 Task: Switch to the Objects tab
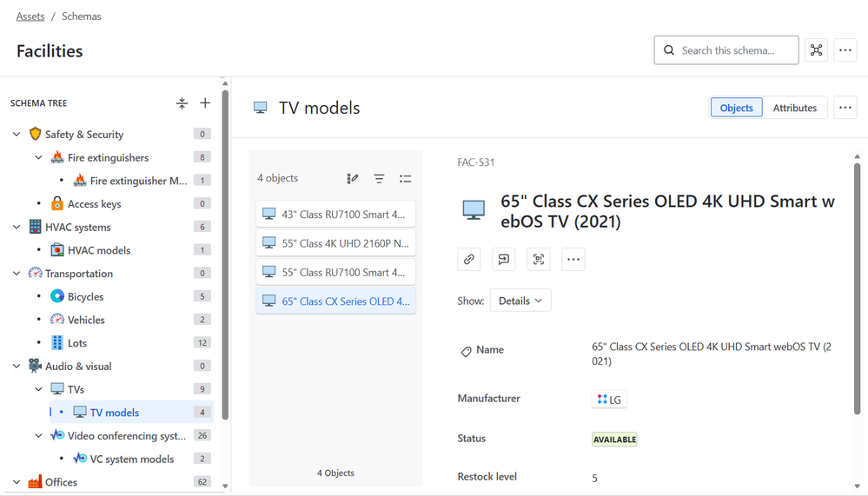click(736, 108)
